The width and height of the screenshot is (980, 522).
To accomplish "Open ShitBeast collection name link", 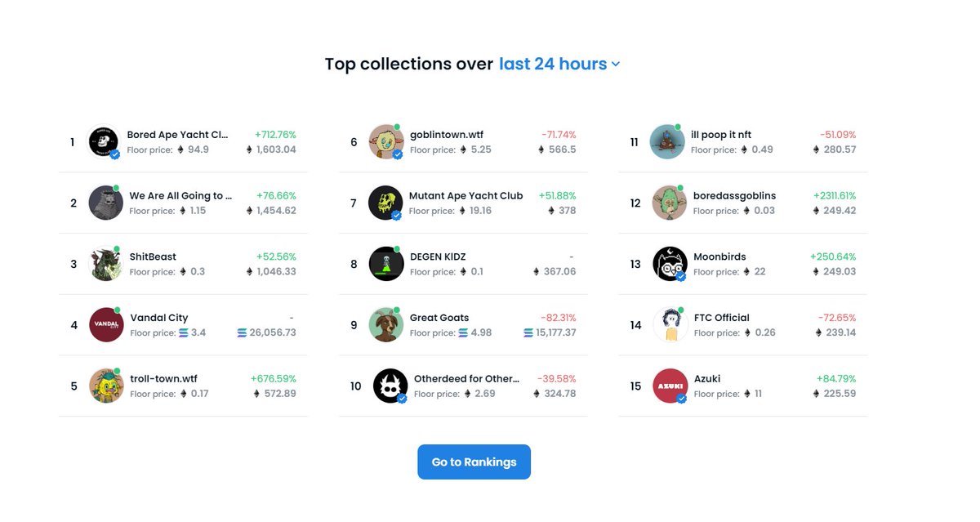I will coord(153,257).
